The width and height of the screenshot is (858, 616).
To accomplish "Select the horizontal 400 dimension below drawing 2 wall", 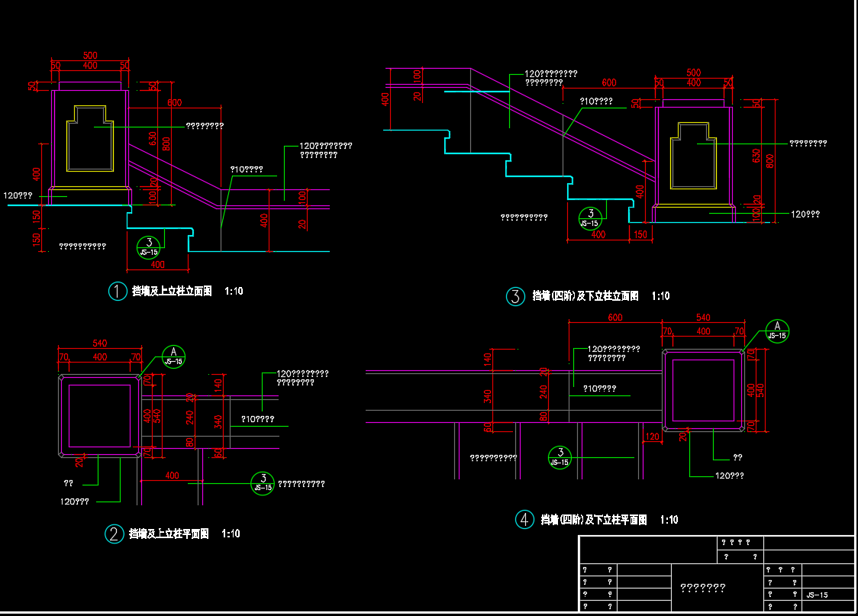I will tap(172, 476).
